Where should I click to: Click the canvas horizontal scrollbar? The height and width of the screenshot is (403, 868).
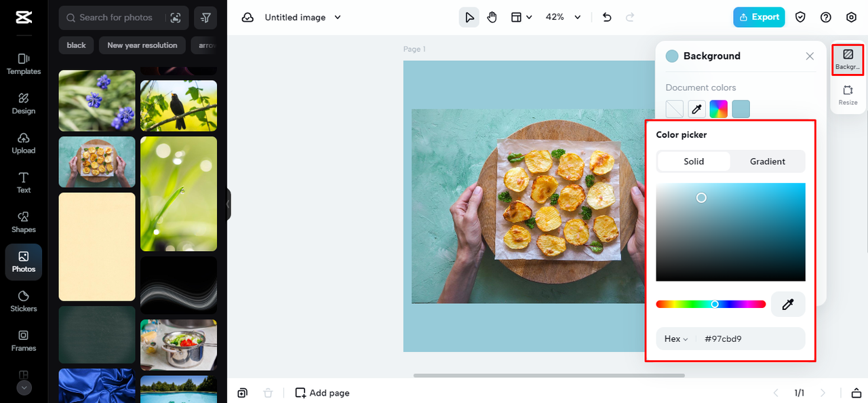(549, 375)
